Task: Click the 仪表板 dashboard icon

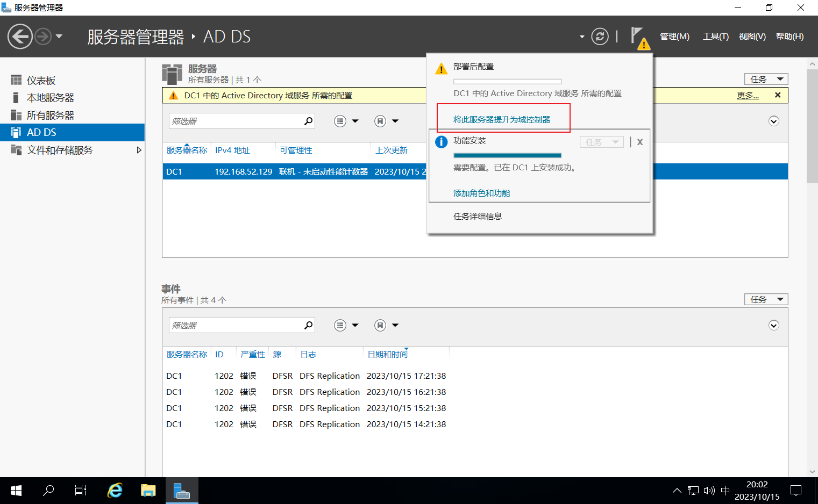Action: (16, 80)
